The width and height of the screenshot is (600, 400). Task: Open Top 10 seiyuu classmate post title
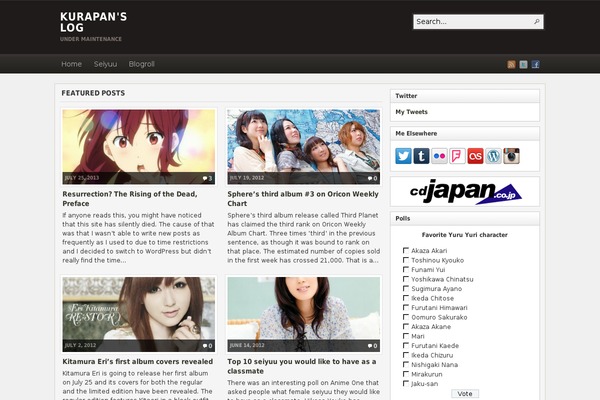302,366
